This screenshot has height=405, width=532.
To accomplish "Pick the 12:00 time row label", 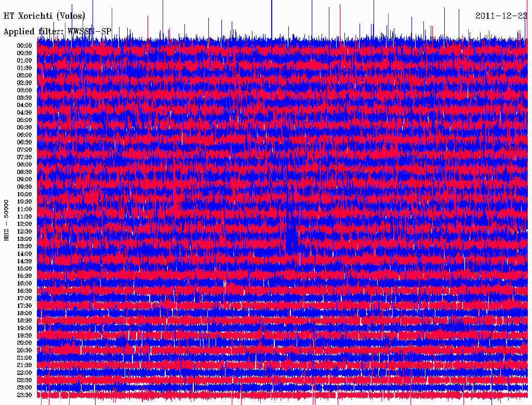I will (24, 224).
